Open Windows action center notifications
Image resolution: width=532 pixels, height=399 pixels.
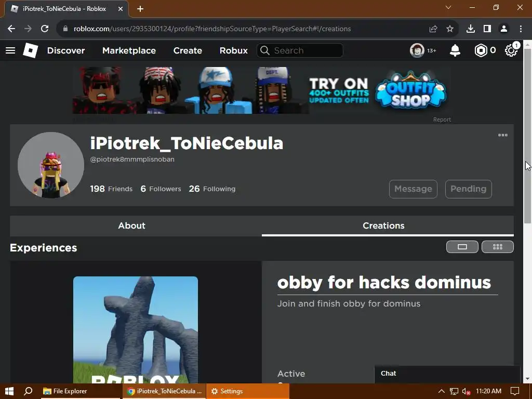click(x=515, y=391)
